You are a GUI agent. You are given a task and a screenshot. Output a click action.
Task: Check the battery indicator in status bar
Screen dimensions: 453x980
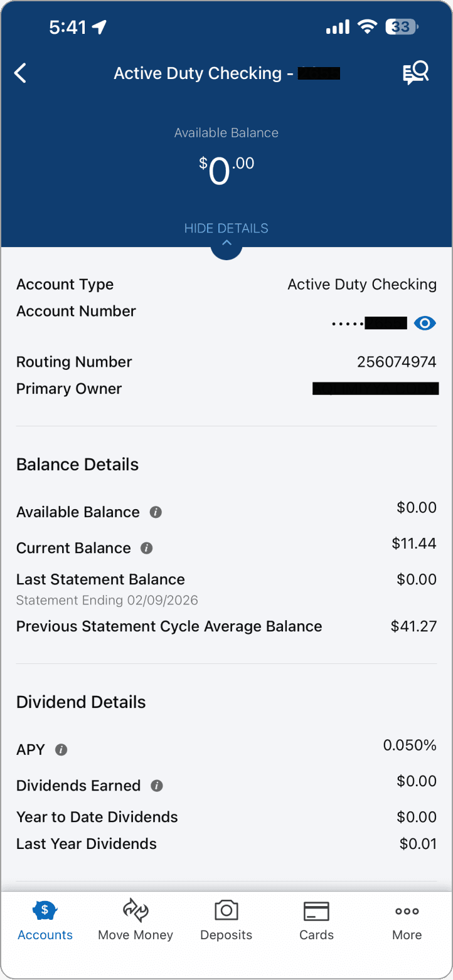[x=402, y=27]
